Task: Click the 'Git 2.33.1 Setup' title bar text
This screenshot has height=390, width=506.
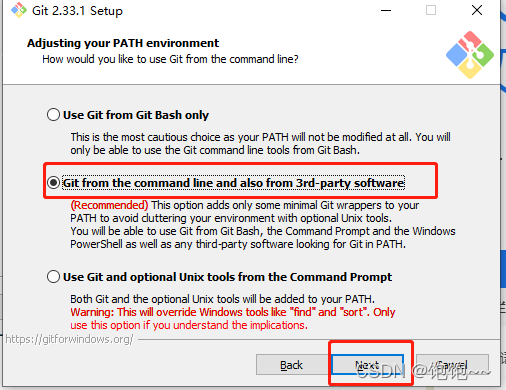Action: [77, 11]
